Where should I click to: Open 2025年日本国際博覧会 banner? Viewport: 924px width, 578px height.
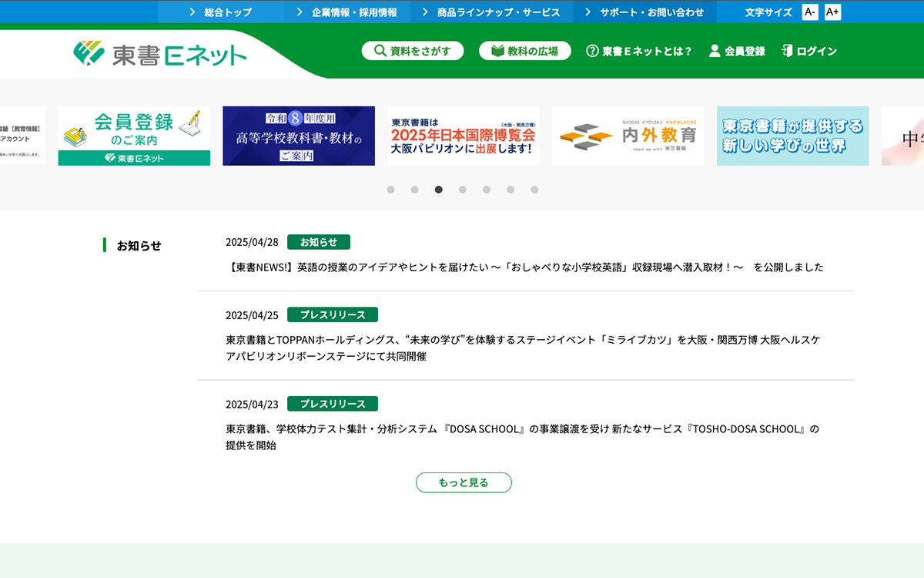[464, 136]
